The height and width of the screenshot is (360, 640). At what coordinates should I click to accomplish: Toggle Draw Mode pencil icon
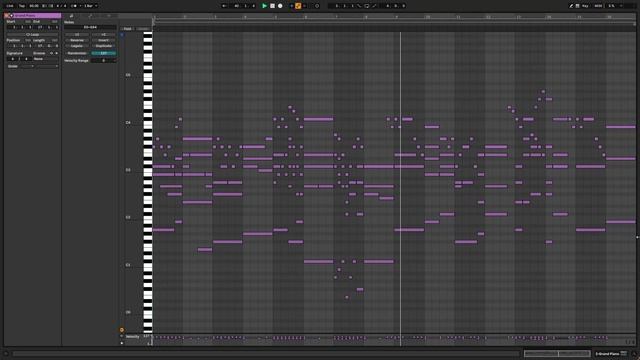point(571,6)
